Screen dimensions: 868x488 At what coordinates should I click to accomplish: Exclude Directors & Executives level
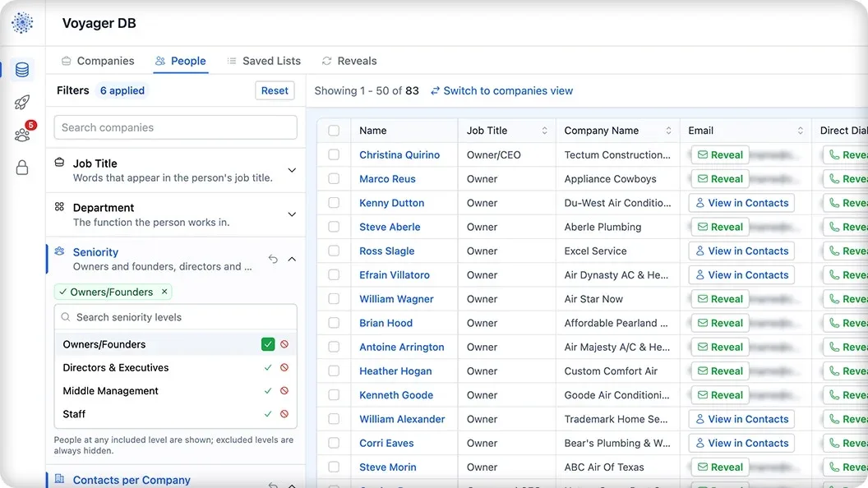point(284,367)
